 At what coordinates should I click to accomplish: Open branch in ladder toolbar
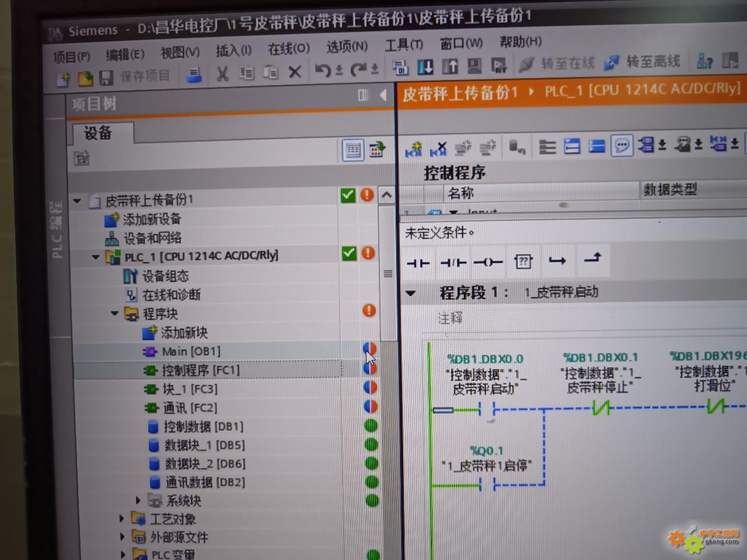coord(557,260)
